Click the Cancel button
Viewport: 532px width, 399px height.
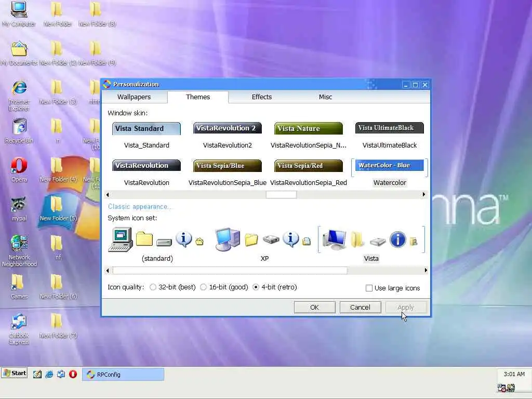coord(361,308)
